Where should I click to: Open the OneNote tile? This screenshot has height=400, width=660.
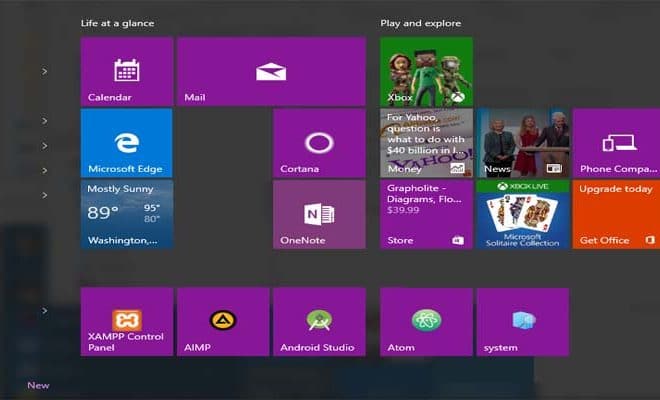(319, 214)
